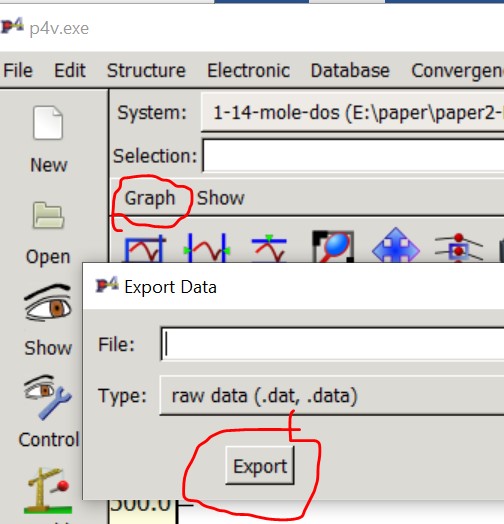This screenshot has height=524, width=504.
Task: Select the vertical shift curve toolbar icon
Action: coord(269,249)
